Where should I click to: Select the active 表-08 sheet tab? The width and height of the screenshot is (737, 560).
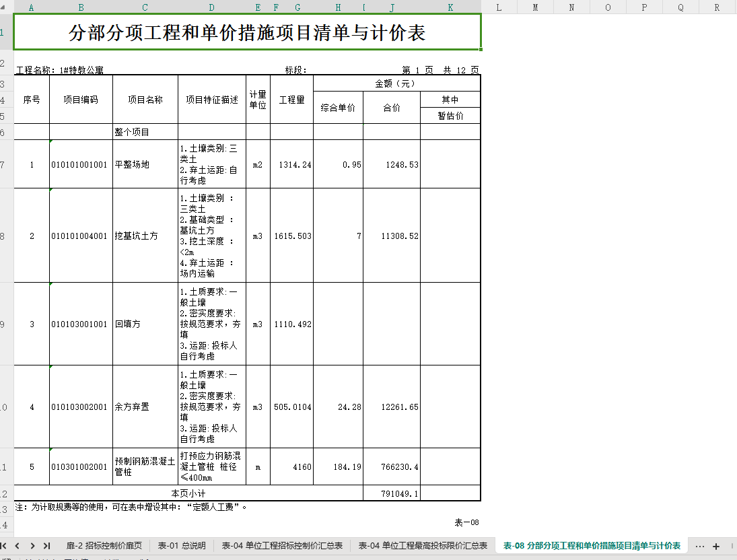pos(592,545)
